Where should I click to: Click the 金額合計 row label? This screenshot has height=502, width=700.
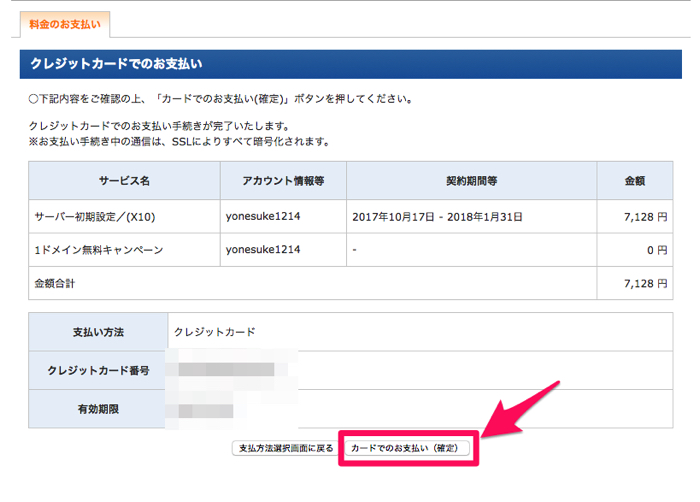click(55, 284)
